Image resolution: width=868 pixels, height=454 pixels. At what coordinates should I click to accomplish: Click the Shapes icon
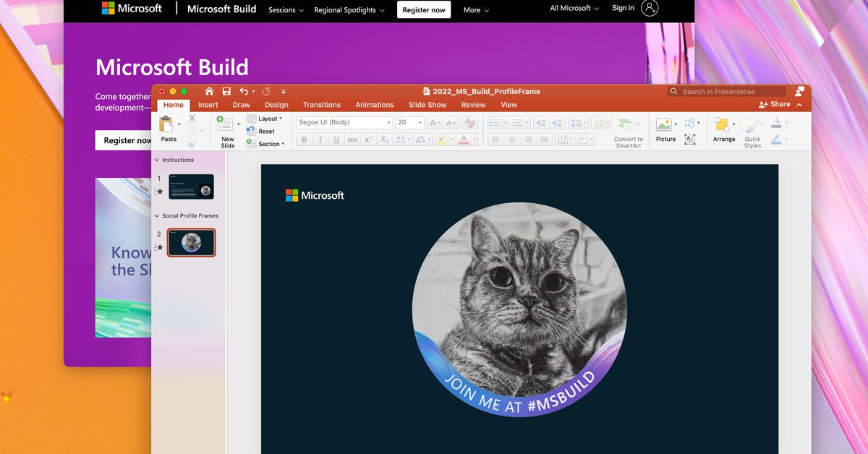(690, 123)
